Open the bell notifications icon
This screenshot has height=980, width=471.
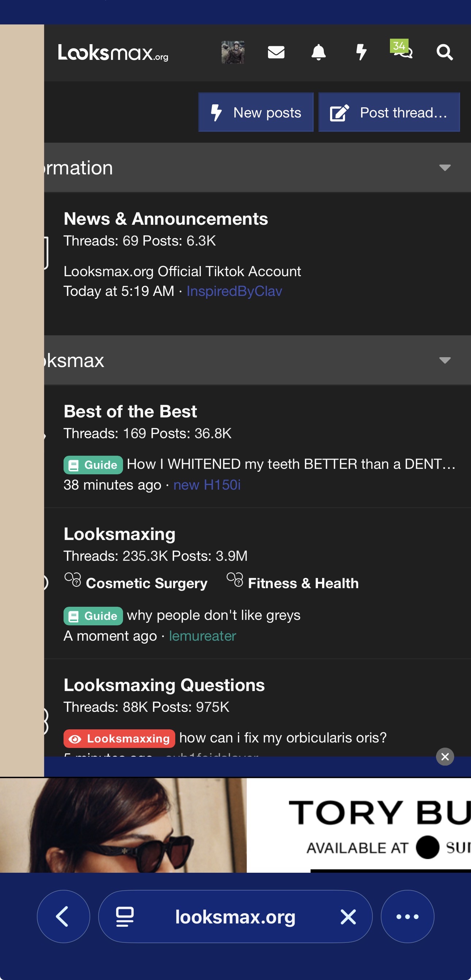[x=318, y=52]
